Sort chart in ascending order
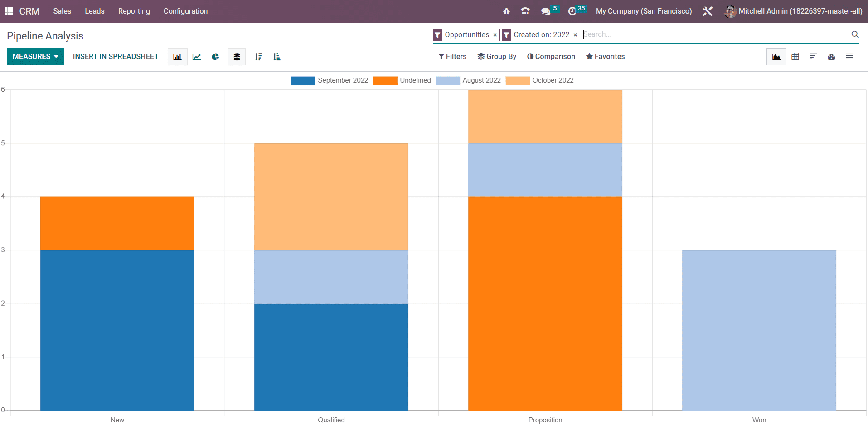Viewport: 868px width, 426px height. (276, 57)
